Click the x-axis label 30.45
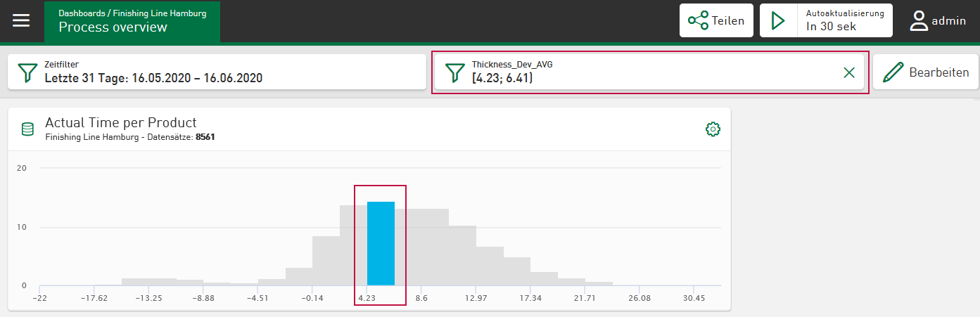 click(x=694, y=298)
